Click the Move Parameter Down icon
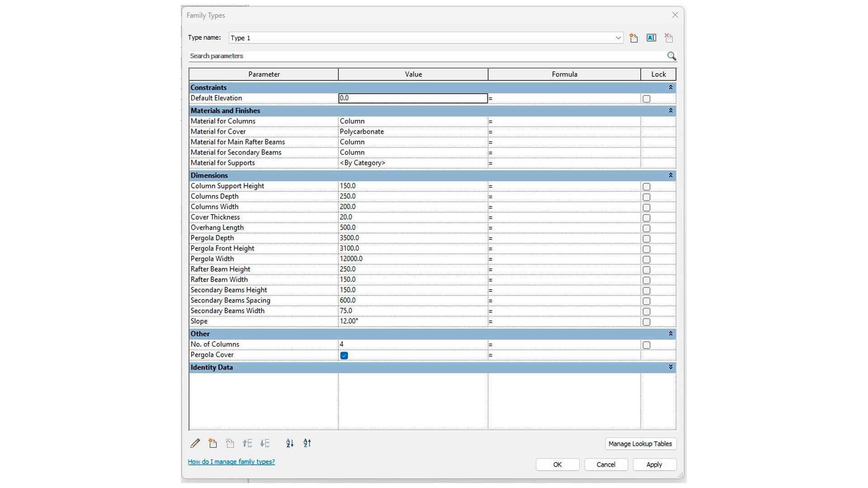The image size is (868, 488). coord(265,443)
